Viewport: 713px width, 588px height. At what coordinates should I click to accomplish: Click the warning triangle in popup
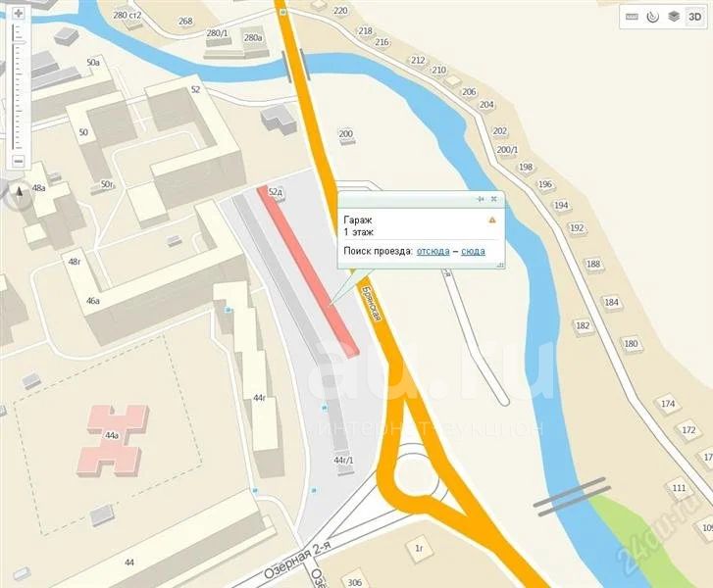point(492,220)
